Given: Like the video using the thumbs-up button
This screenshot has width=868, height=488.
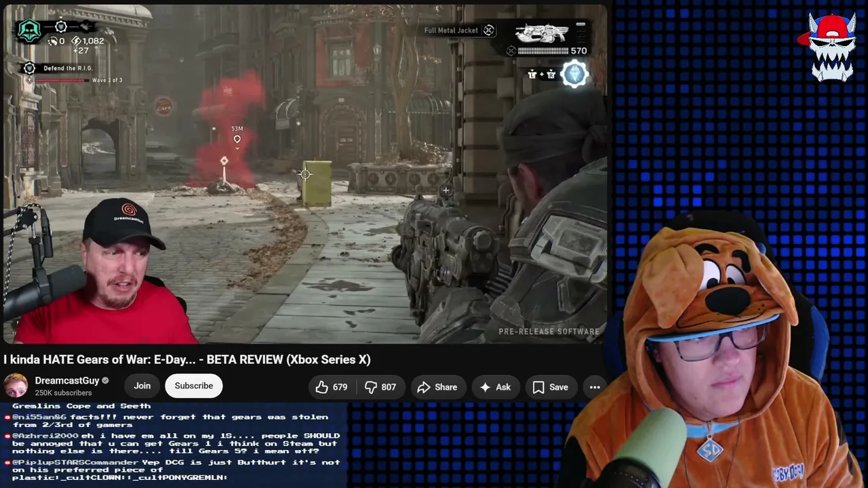Looking at the screenshot, I should (x=332, y=387).
